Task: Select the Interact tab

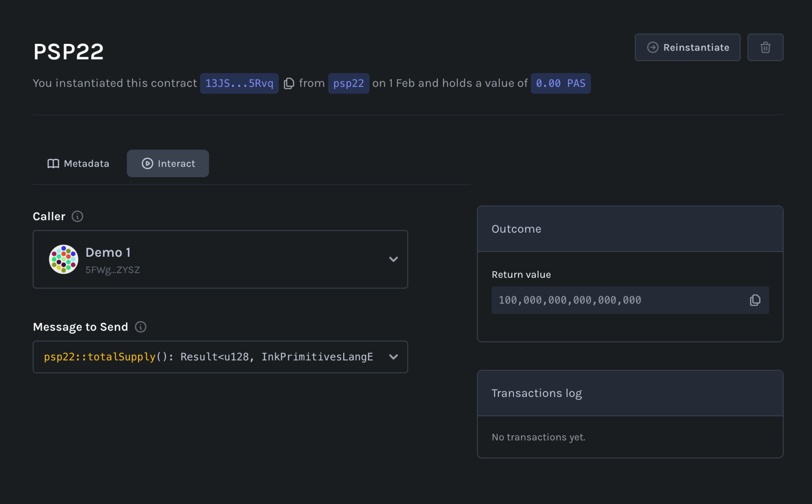Action: pos(168,164)
